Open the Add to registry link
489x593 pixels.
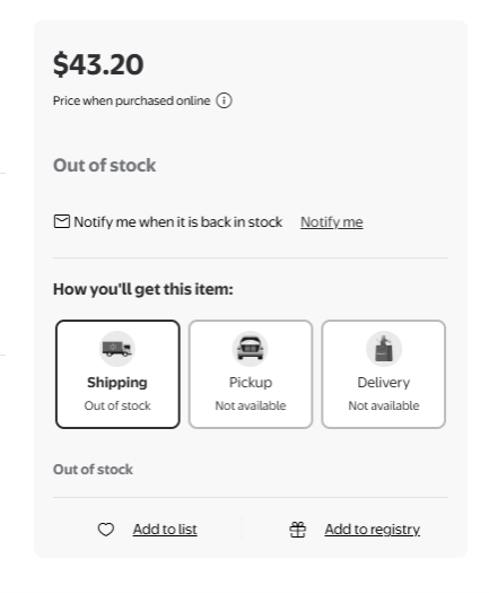[x=372, y=529]
